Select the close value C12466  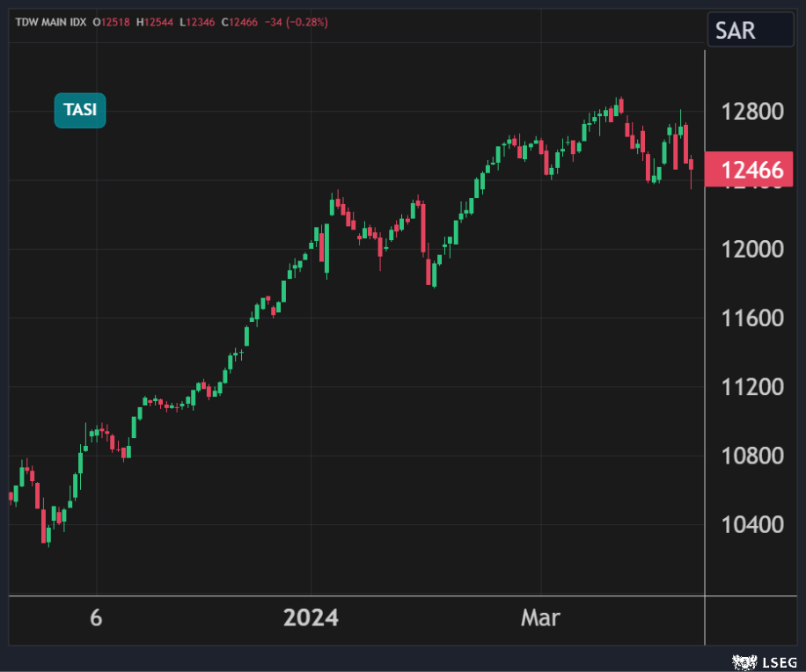(240, 22)
